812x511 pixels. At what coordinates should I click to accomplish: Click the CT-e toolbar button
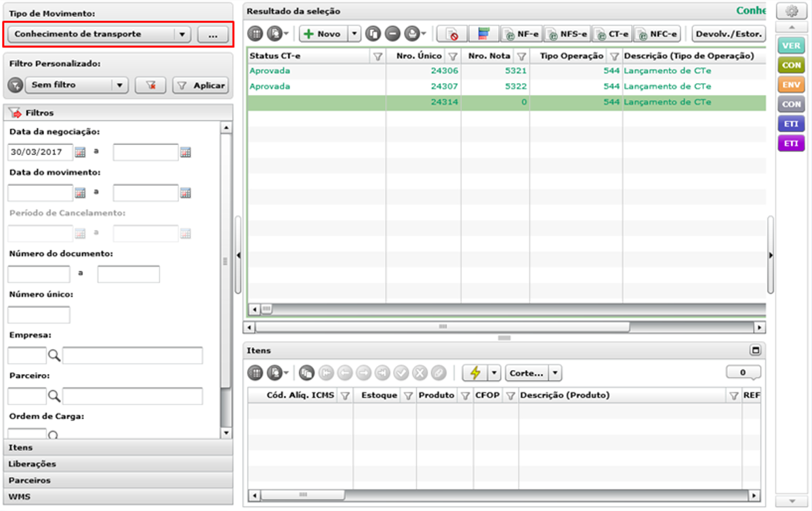click(612, 34)
